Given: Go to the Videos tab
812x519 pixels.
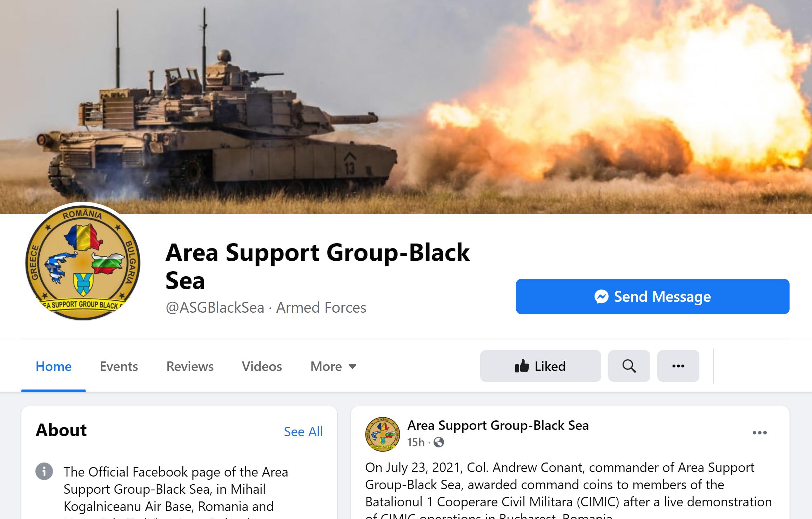Looking at the screenshot, I should click(262, 366).
